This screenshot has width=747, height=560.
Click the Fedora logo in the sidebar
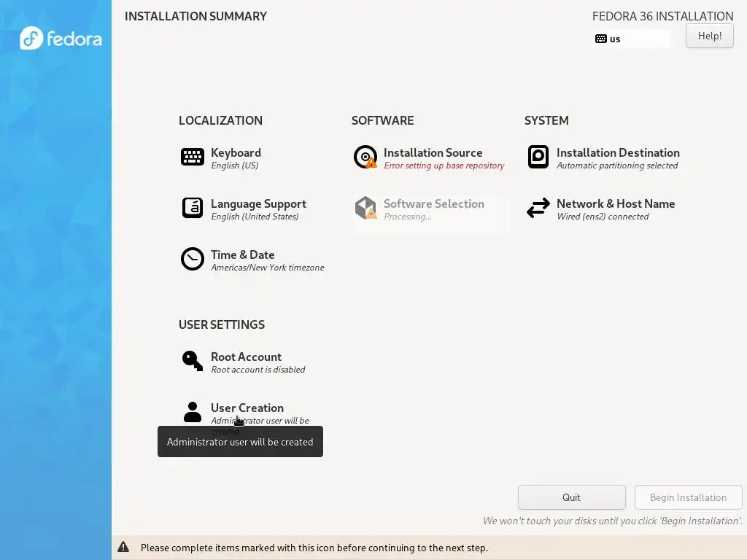pos(61,38)
